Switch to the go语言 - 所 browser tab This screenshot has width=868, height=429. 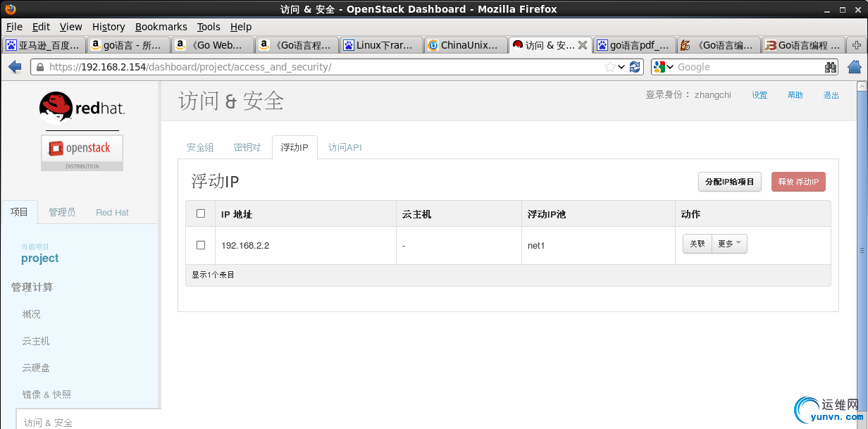[x=128, y=45]
